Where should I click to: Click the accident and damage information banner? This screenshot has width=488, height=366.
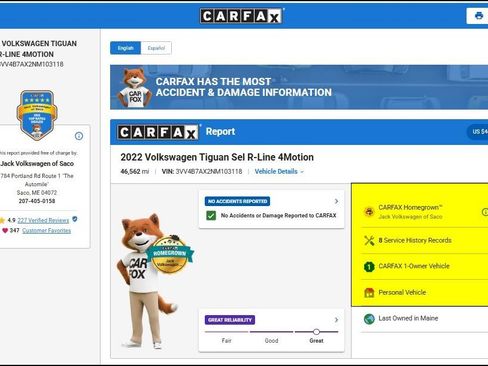click(299, 87)
